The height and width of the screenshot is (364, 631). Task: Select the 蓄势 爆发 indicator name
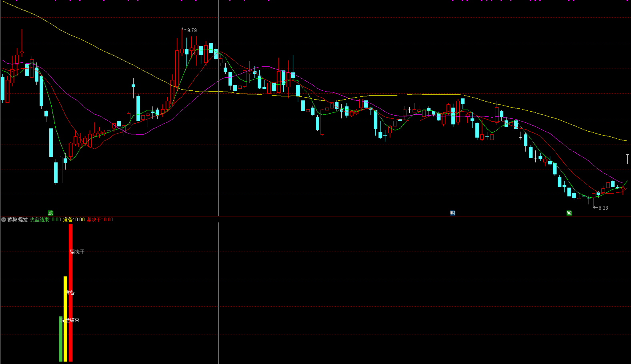[x=18, y=220]
